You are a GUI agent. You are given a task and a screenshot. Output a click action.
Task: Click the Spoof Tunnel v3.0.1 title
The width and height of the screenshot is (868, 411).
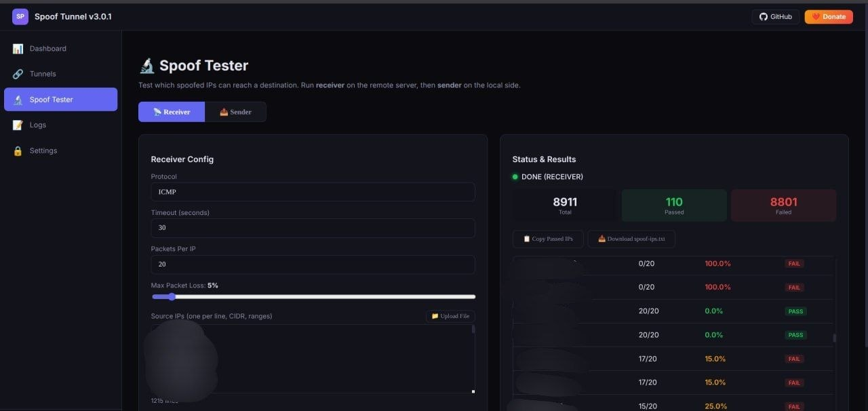pos(73,16)
